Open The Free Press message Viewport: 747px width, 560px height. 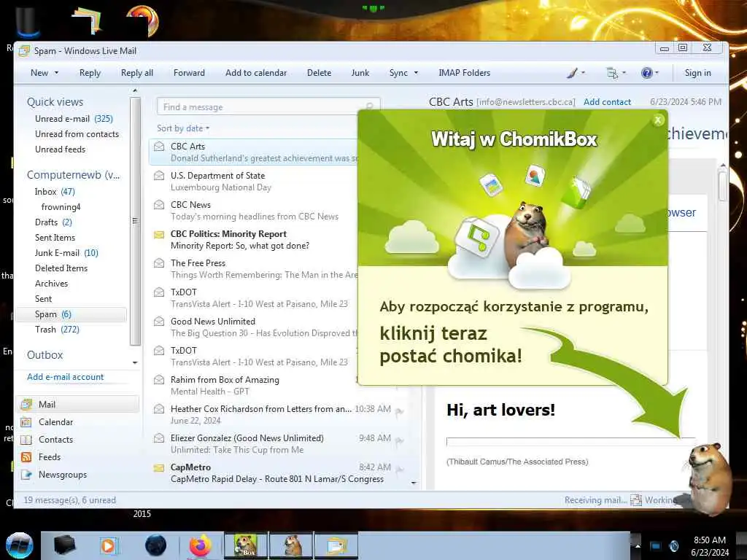click(x=253, y=268)
